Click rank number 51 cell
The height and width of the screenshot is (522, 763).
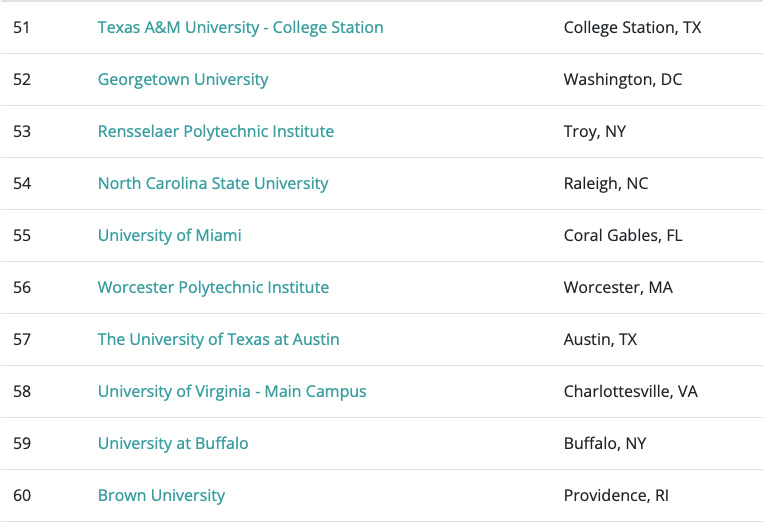click(x=22, y=28)
